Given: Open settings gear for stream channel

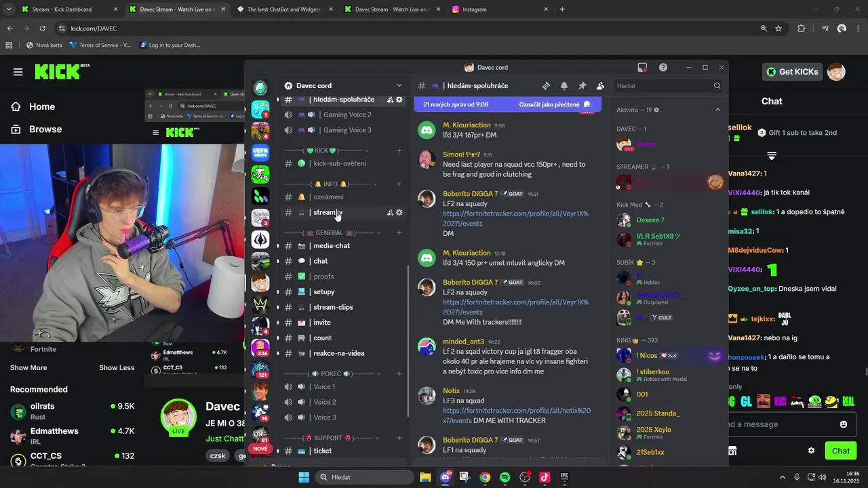Looking at the screenshot, I should [399, 212].
